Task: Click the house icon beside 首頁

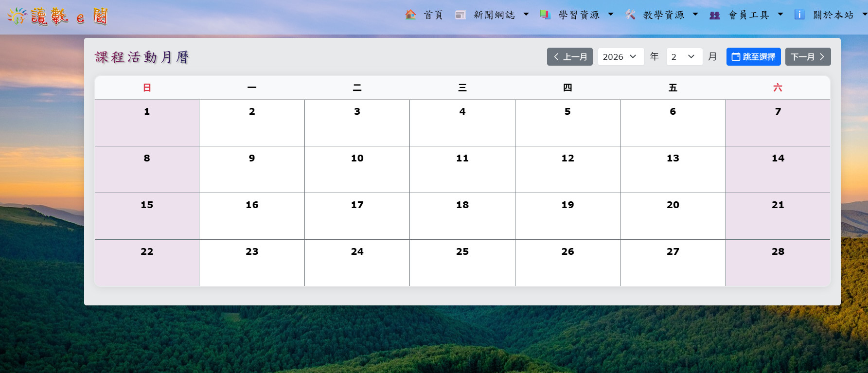Action: click(x=410, y=15)
